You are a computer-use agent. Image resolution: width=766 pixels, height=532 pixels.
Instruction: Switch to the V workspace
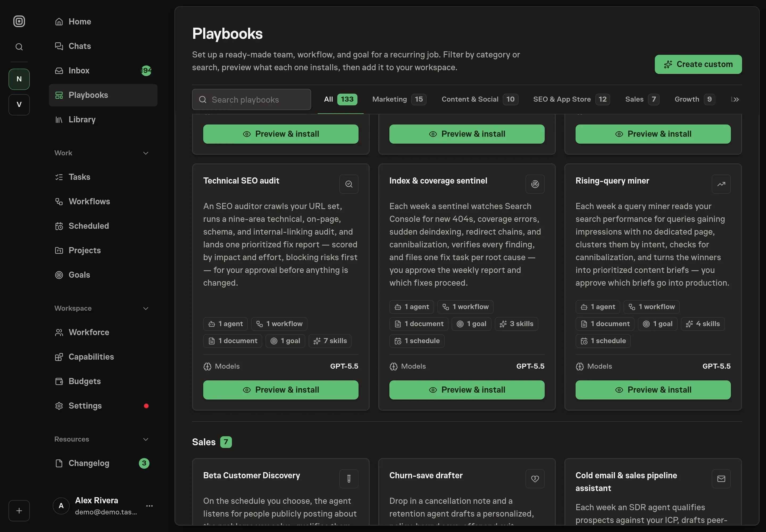tap(19, 105)
